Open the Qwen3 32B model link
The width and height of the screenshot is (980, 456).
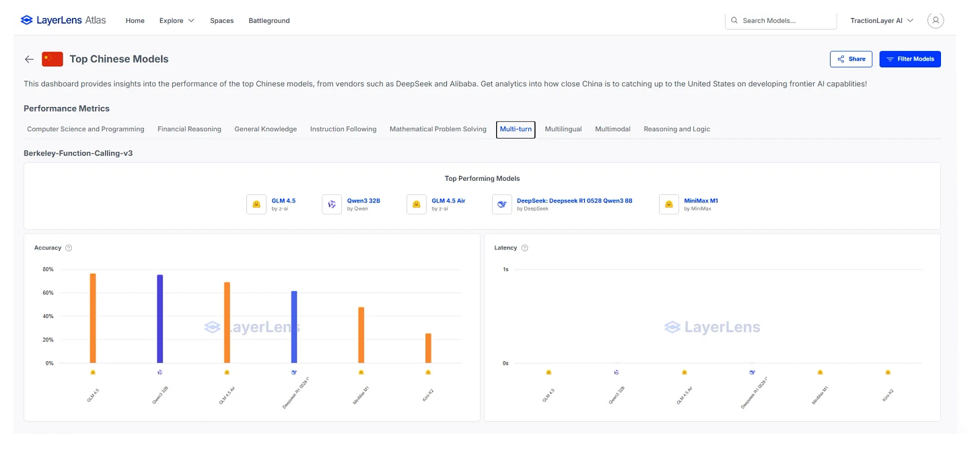coord(363,200)
